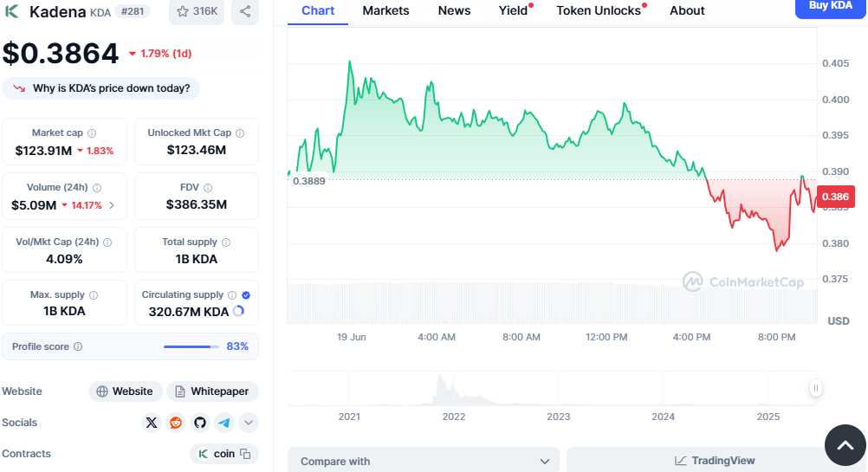Open Why is KDA's price down today
This screenshot has width=868, height=472.
[100, 88]
